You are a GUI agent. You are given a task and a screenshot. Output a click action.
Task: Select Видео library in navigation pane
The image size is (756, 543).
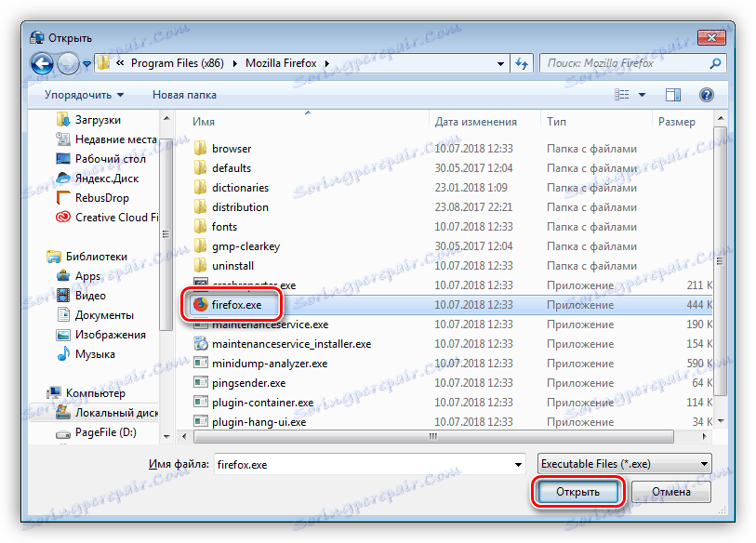click(x=81, y=296)
